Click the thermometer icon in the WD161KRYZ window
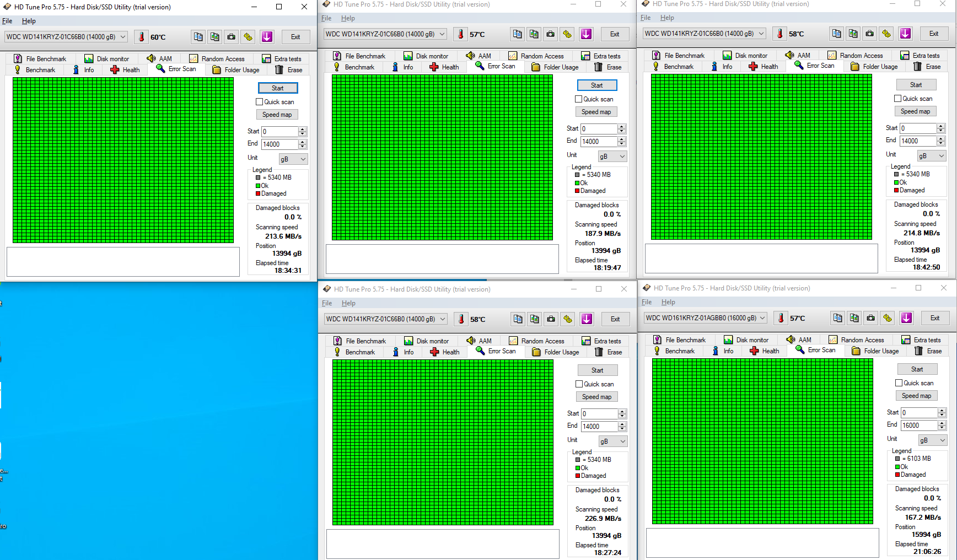 click(780, 318)
